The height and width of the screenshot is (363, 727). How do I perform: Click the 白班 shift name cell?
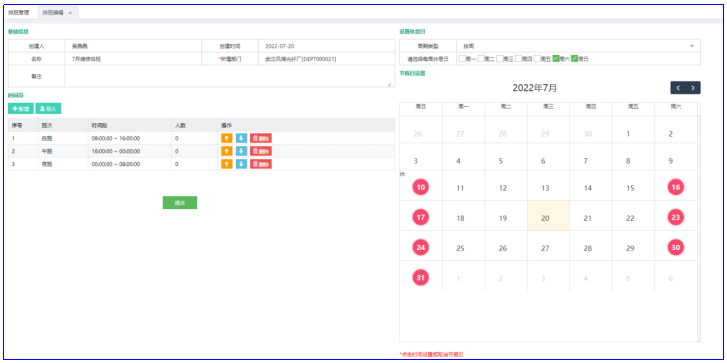pyautogui.click(x=63, y=138)
